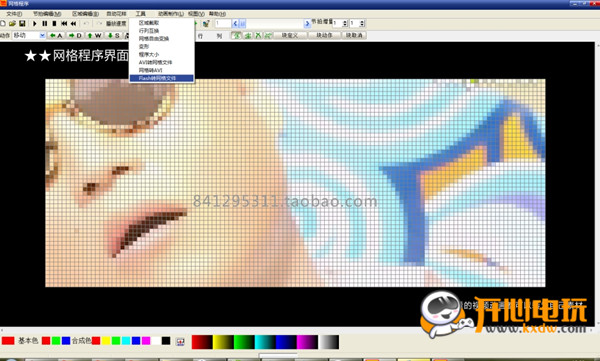Select the magenta-to-black gradient bar
This screenshot has width=600, height=361.
[x=307, y=342]
